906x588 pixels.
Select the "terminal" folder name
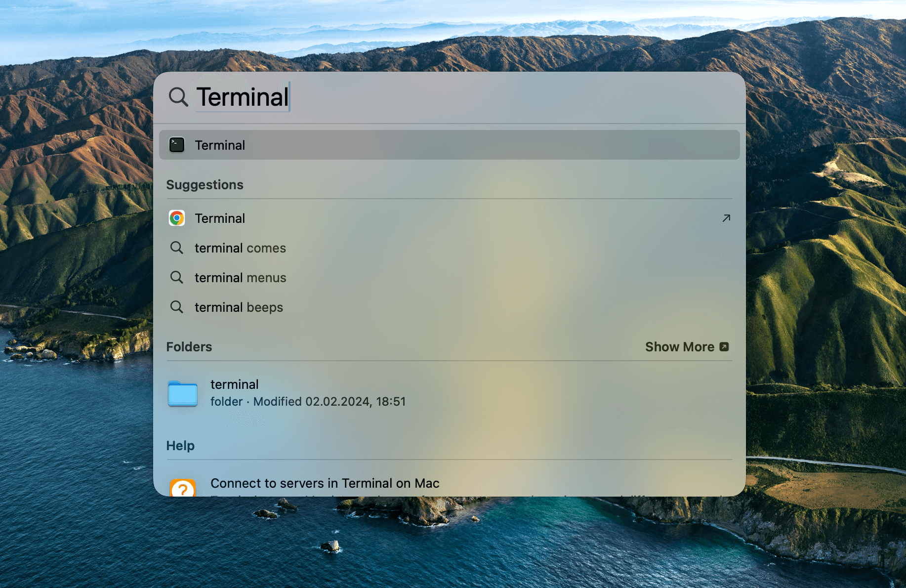[234, 384]
